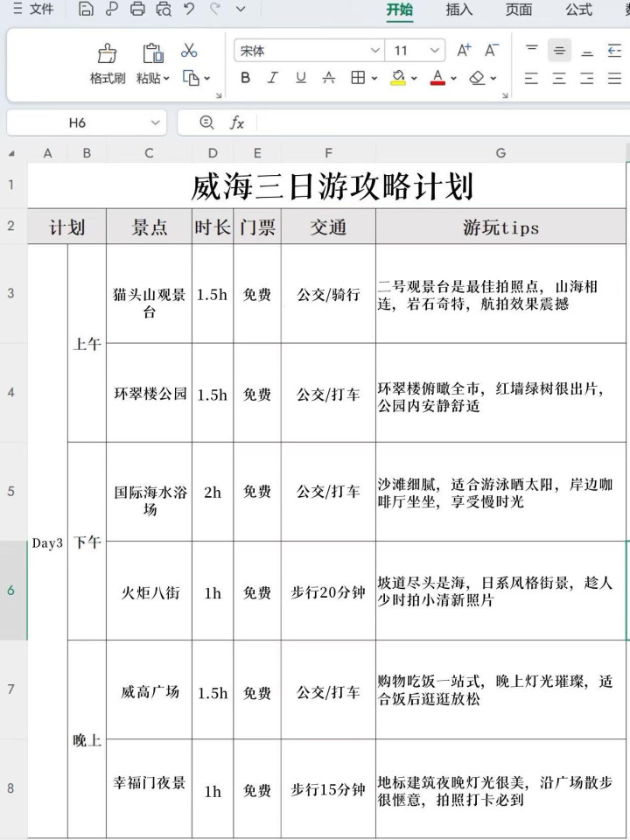The width and height of the screenshot is (630, 840).
Task: Switch to the 插入 (Insert) tab
Action: [x=458, y=10]
